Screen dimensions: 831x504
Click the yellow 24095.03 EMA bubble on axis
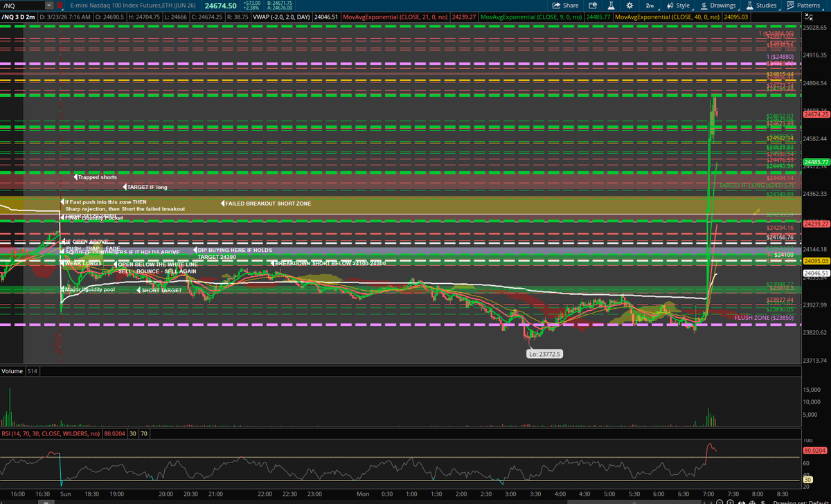(816, 260)
